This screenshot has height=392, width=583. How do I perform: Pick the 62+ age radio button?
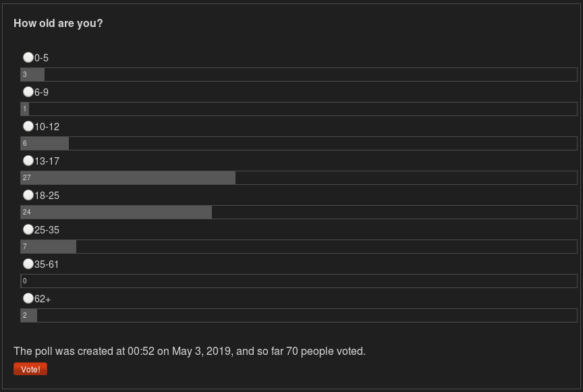[x=28, y=298]
